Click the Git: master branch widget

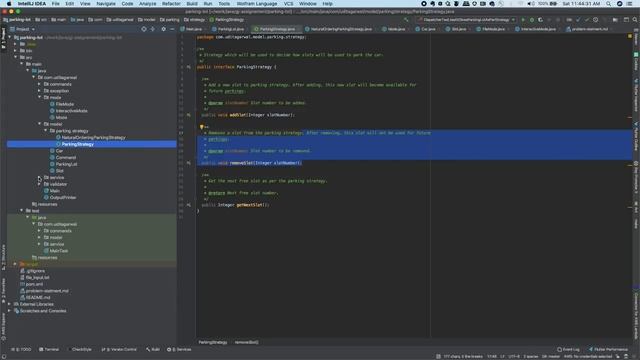point(550,356)
